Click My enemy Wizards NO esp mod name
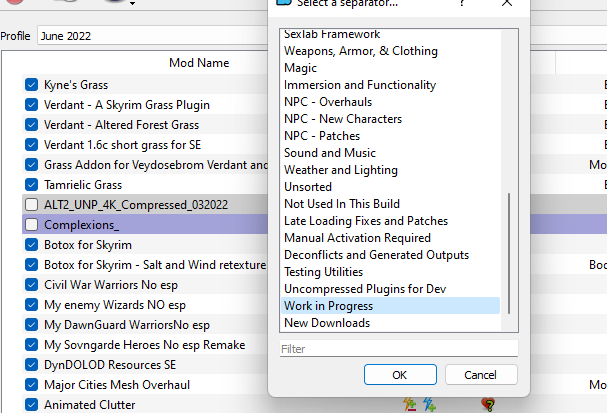Screen dimensions: 607x413 point(115,305)
